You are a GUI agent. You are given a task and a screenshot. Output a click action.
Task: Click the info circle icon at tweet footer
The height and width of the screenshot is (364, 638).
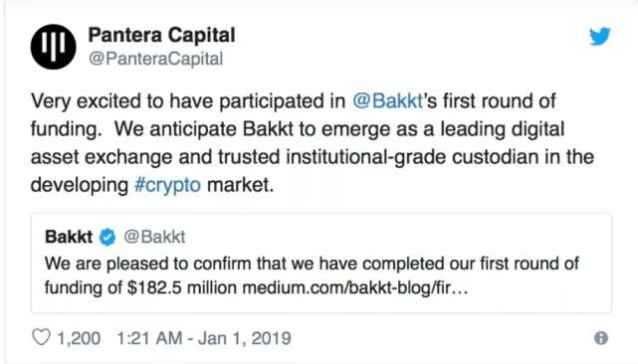[601, 338]
